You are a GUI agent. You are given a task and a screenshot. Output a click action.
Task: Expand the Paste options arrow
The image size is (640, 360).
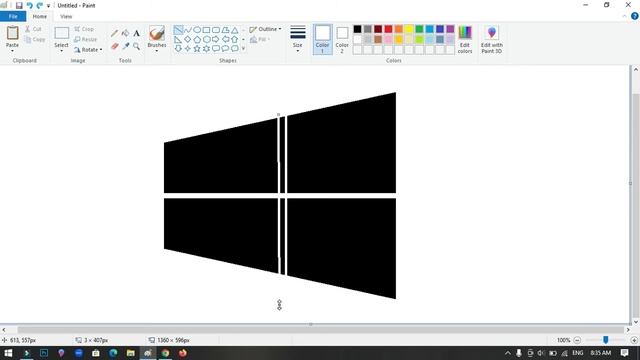tap(12, 51)
